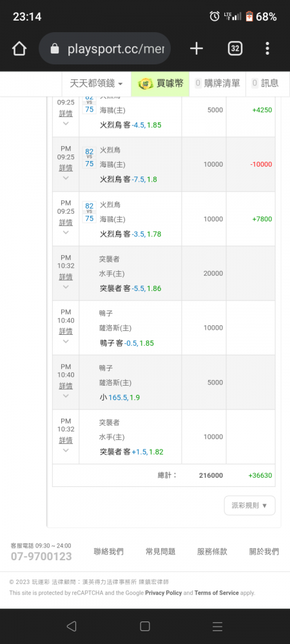Open the 購牌清單 tab
The image size is (290, 644).
(217, 83)
